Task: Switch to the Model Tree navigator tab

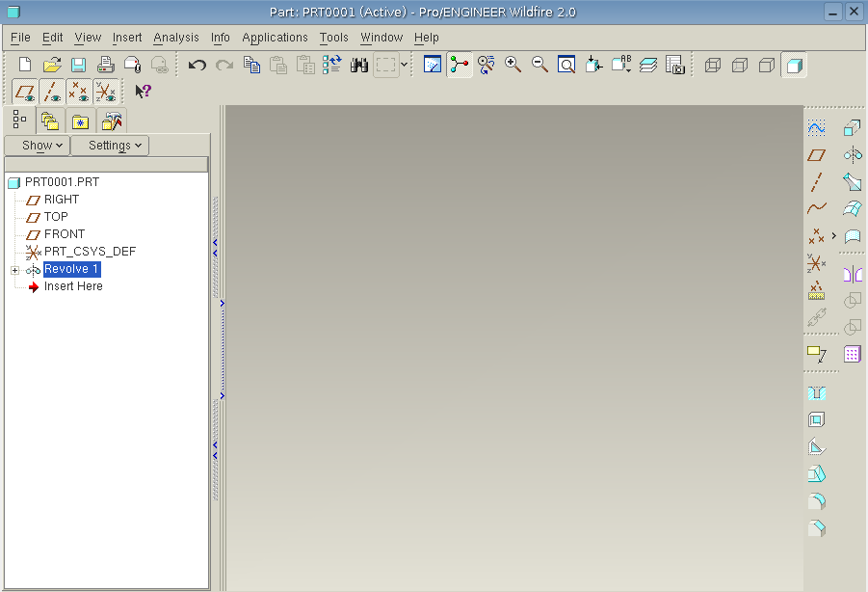Action: 20,120
